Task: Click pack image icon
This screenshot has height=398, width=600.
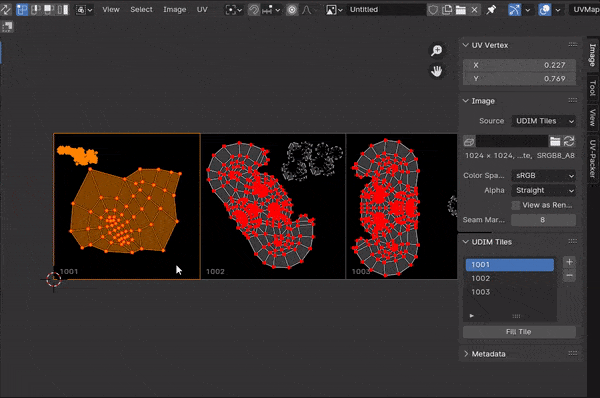Action: pyautogui.click(x=469, y=142)
